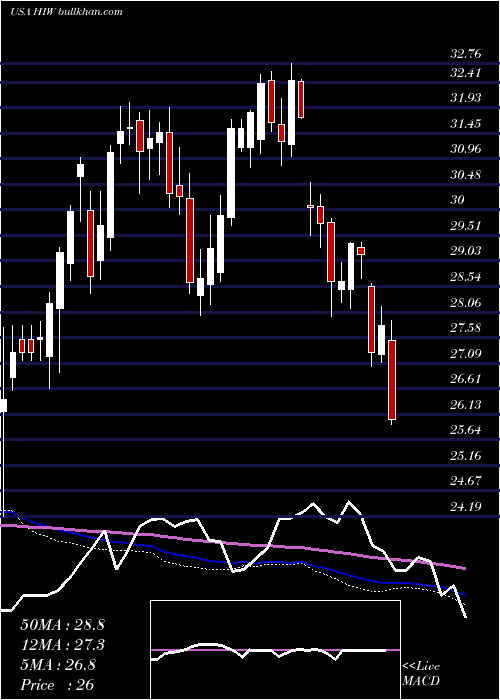Image resolution: width=500 pixels, height=700 pixels.
Task: Click the <<Live MACD label
Action: tap(421, 674)
